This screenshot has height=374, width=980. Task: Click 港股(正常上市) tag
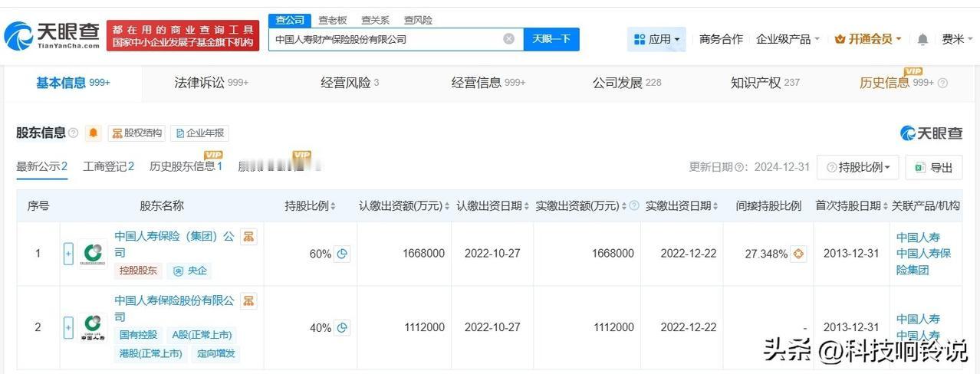pyautogui.click(x=150, y=353)
